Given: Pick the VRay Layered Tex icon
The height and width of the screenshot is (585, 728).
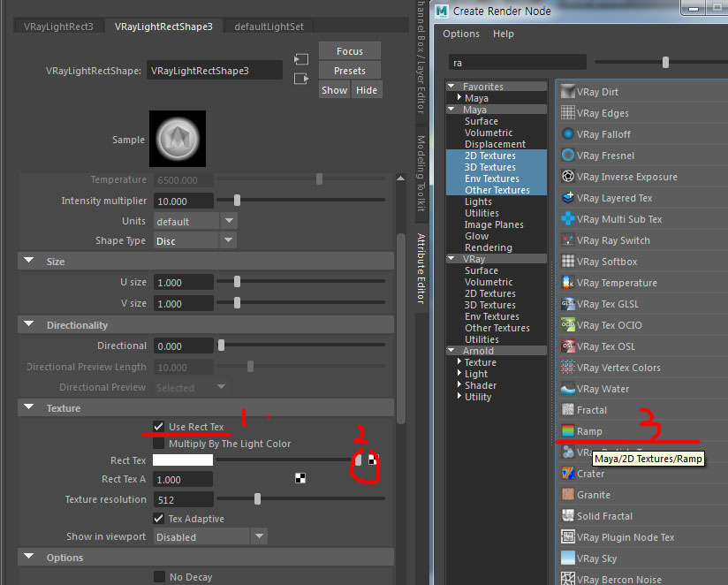Looking at the screenshot, I should 567,197.
